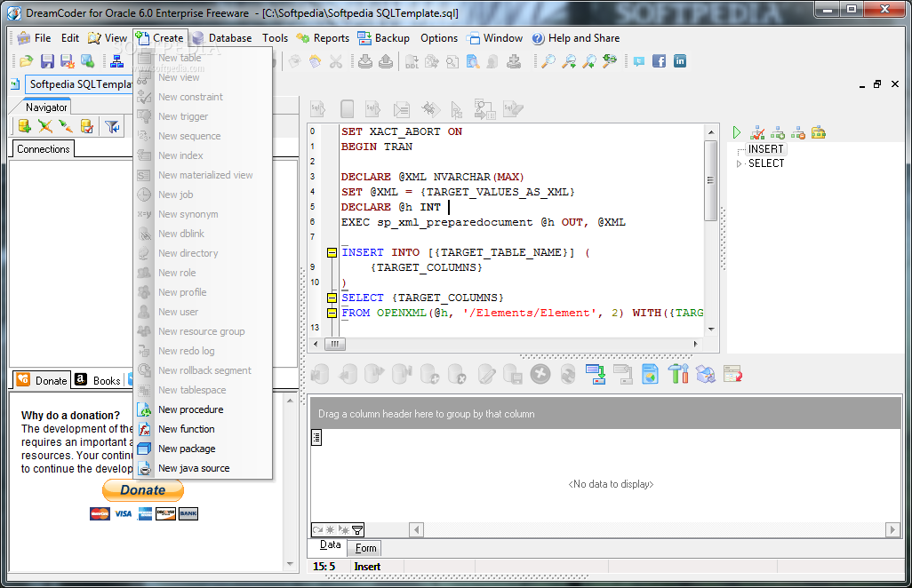The width and height of the screenshot is (912, 588).
Task: Click the Twitter share icon
Action: [x=638, y=61]
